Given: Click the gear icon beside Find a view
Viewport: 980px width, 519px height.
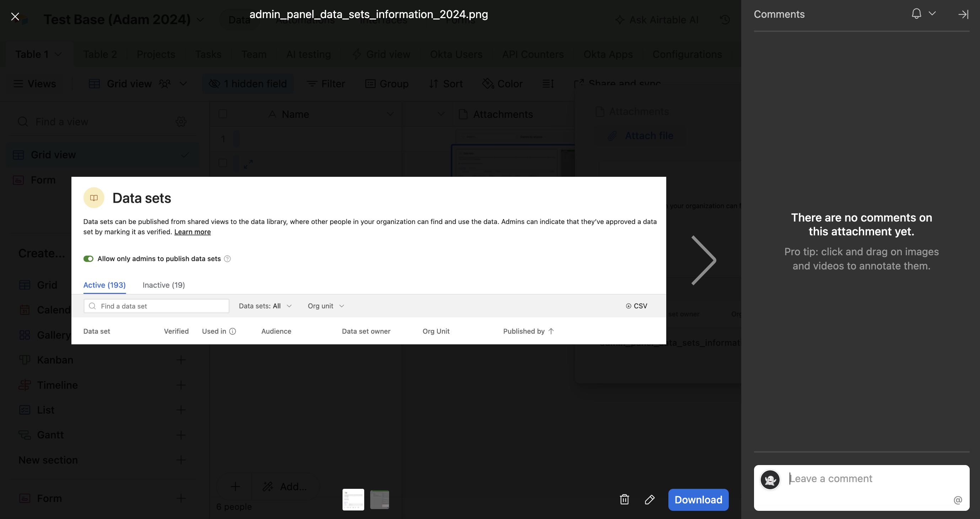Looking at the screenshot, I should coord(181,121).
